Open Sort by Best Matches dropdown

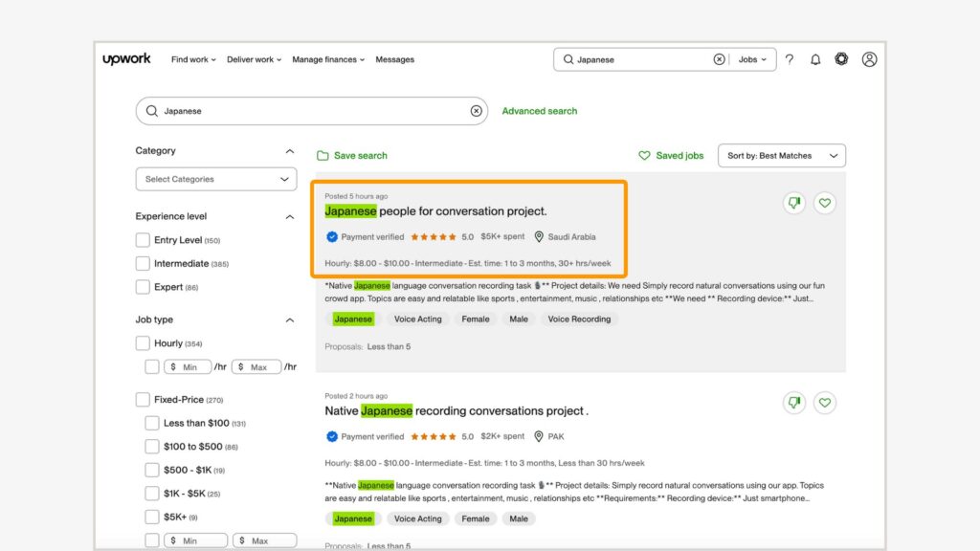coord(781,156)
